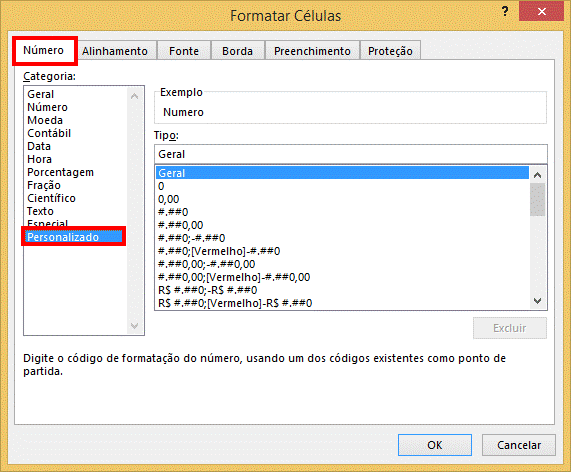The height and width of the screenshot is (472, 571).
Task: Open the Preenchimento tab
Action: [x=312, y=51]
